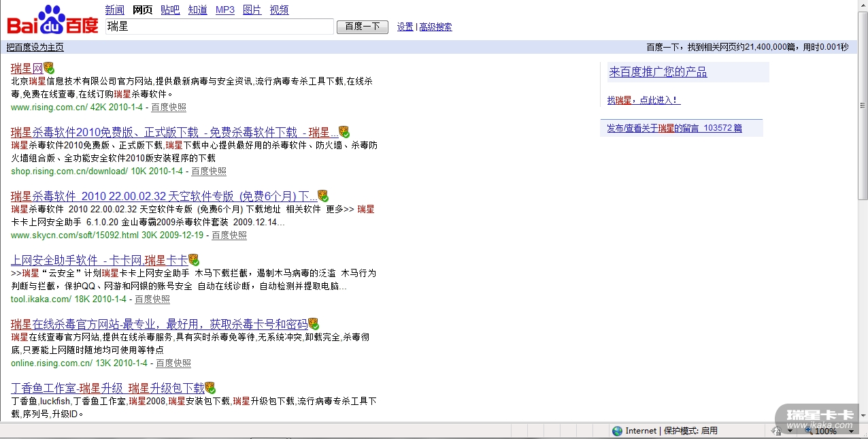Open 百度快照 for the www.rising.com.cn result
The width and height of the screenshot is (868, 439).
point(169,108)
